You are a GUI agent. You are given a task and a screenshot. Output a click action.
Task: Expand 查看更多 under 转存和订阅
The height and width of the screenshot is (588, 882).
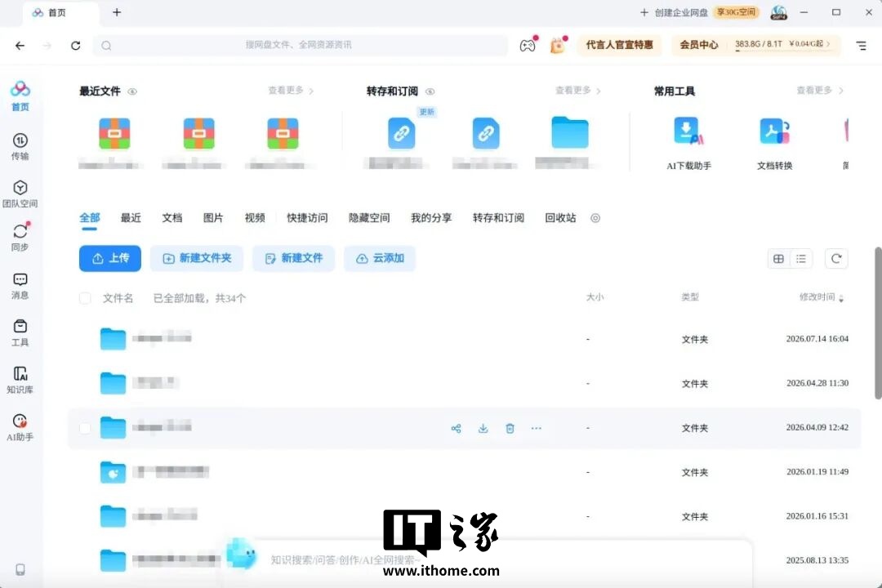[x=578, y=91]
